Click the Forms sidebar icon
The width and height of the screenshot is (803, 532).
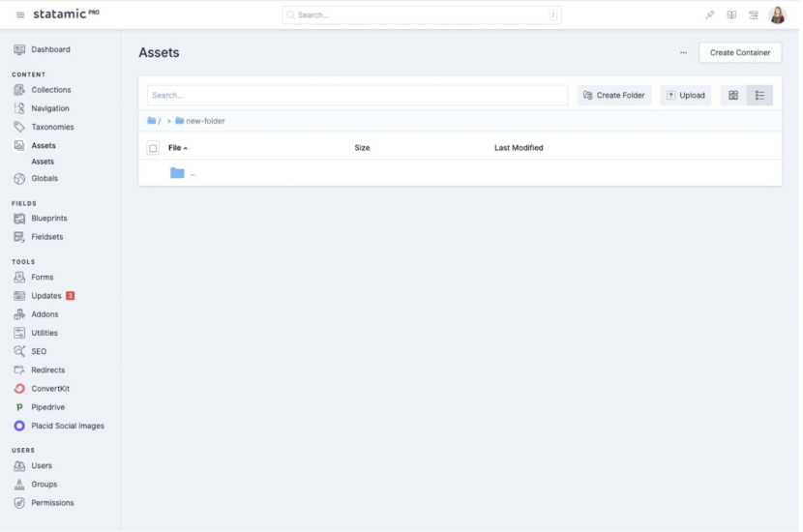point(19,277)
